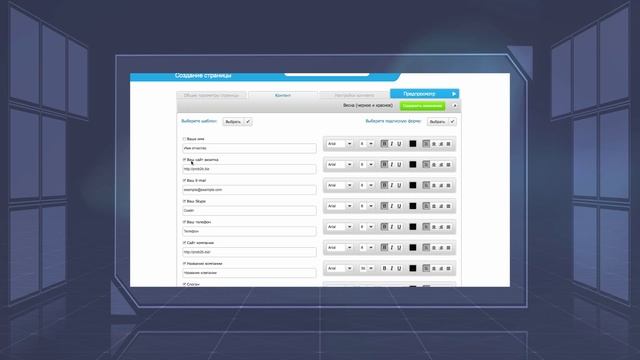
Task: Toggle italic in the Ваш сайт визитка row
Action: click(x=392, y=164)
